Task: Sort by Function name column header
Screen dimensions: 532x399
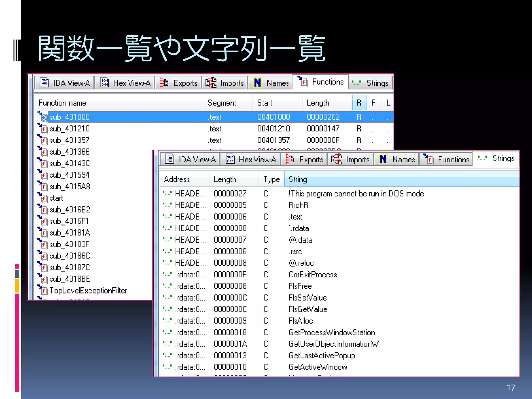Action: point(118,103)
